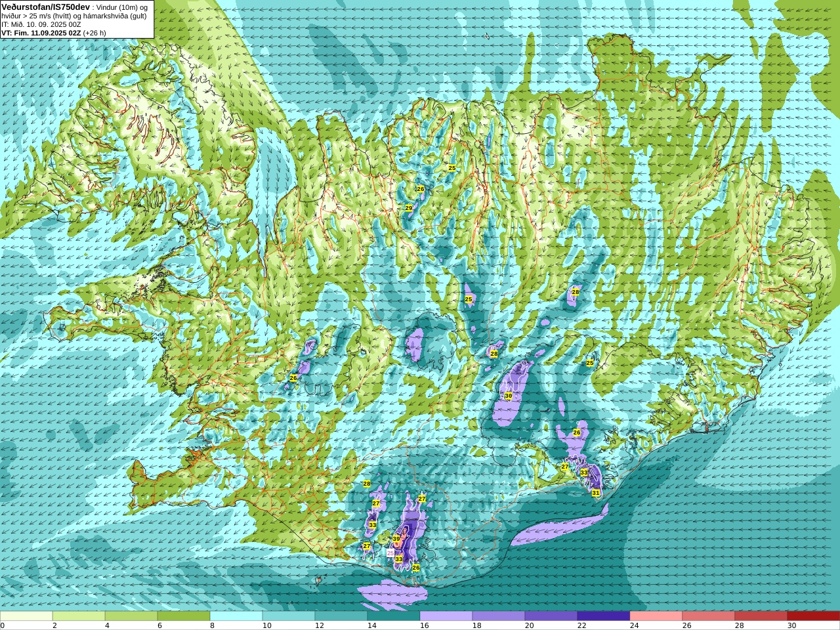Viewport: 840px width, 630px height.
Task: Click the legend scale tick number 0
Action: [x=3, y=625]
